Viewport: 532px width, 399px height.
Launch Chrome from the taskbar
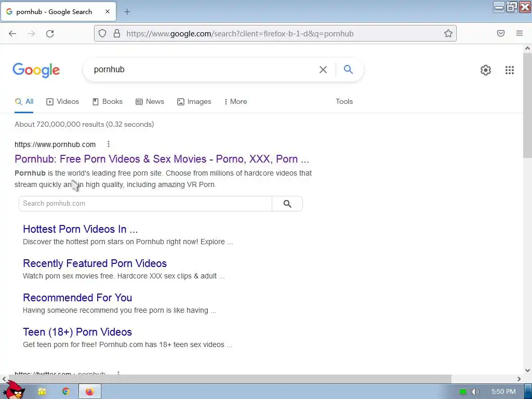(x=66, y=392)
